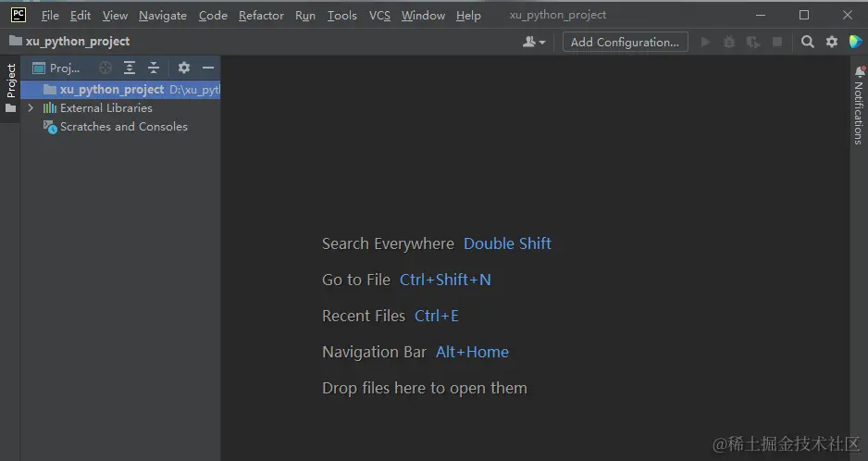The width and height of the screenshot is (868, 461).
Task: Open the Tools menu
Action: coord(341,16)
